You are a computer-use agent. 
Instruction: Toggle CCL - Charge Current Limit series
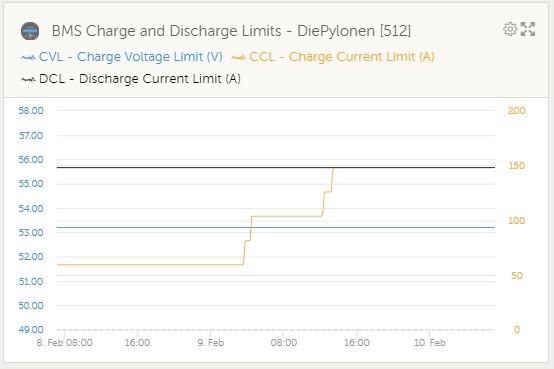coord(342,57)
